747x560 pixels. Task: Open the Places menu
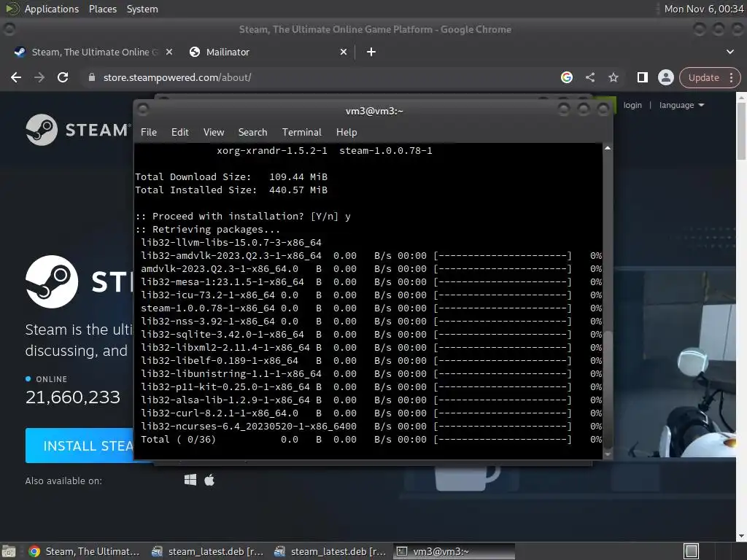pos(103,9)
